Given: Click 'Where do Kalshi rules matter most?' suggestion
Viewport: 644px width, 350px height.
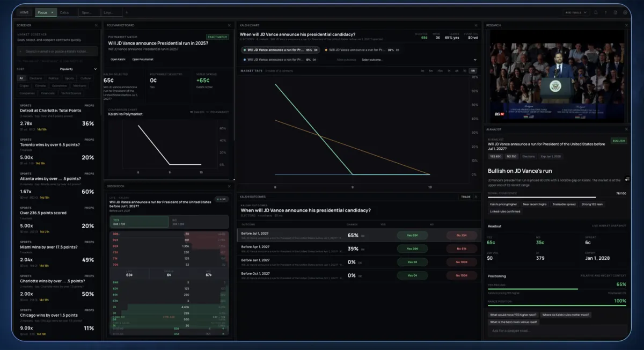Looking at the screenshot, I should pos(566,315).
